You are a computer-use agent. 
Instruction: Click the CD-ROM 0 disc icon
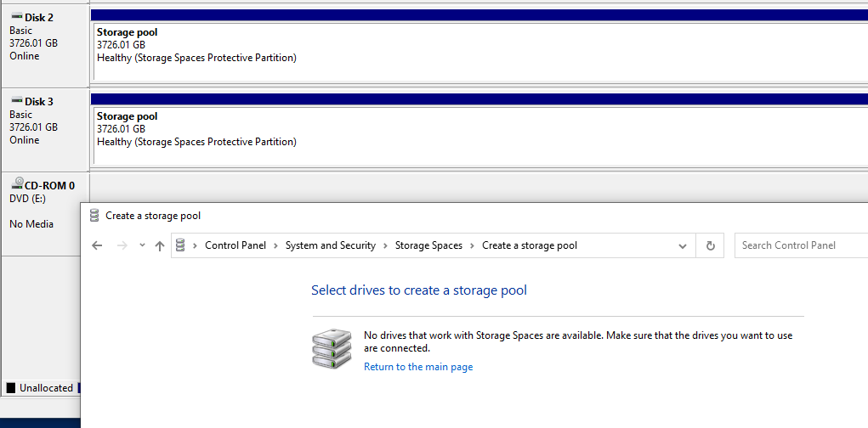tap(17, 183)
